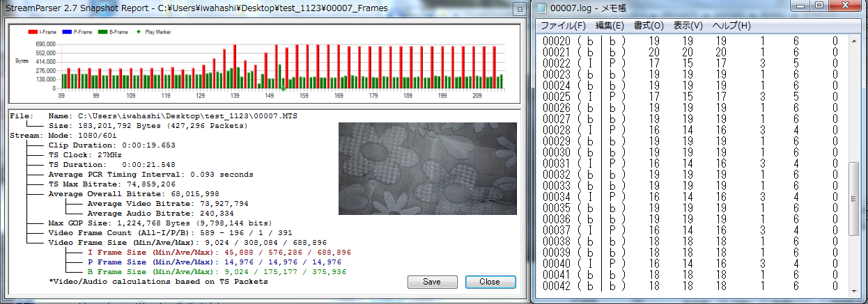This screenshot has height=304, width=868.
Task: Open the ヘルプ(H) menu
Action: (x=731, y=26)
